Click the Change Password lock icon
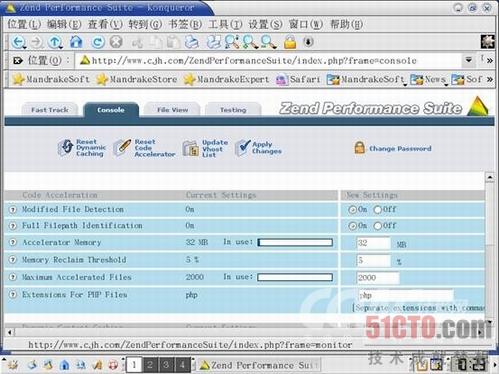This screenshot has width=499, height=374. [359, 148]
